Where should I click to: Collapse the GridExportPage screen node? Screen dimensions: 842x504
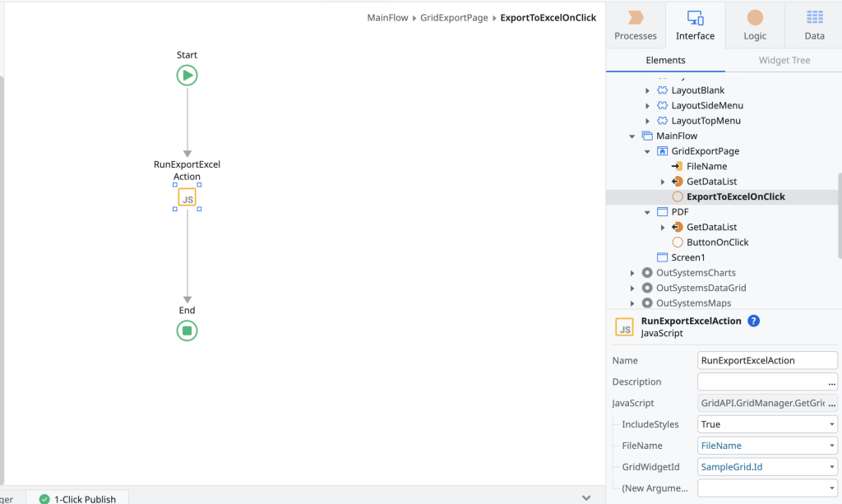(647, 151)
